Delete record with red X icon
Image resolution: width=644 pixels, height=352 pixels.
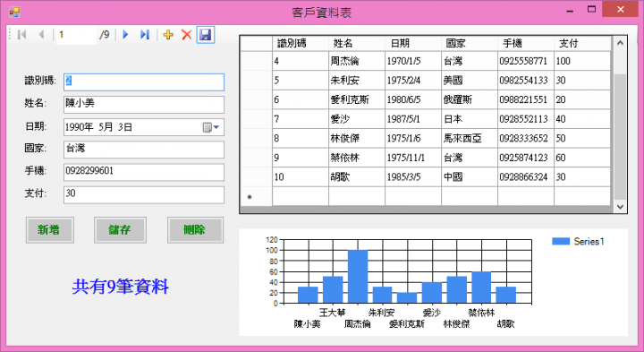[x=187, y=35]
